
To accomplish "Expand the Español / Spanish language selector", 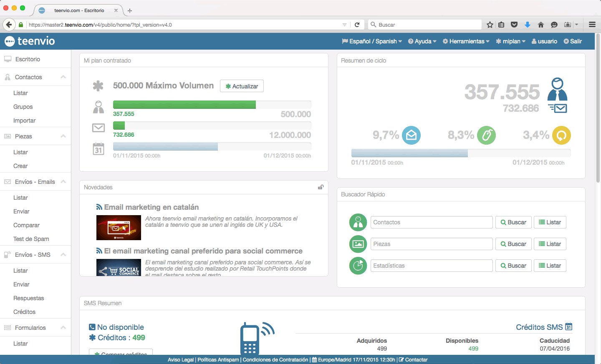I will 371,41.
